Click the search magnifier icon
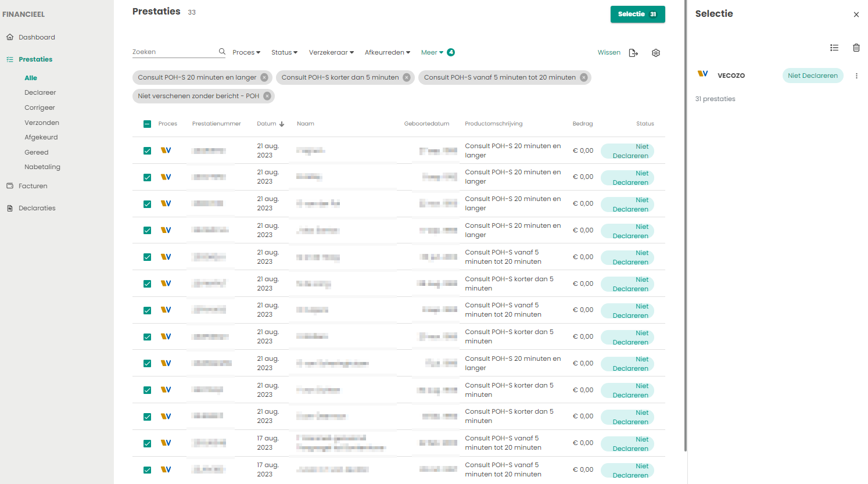Viewport: 868px width, 484px height. [222, 52]
